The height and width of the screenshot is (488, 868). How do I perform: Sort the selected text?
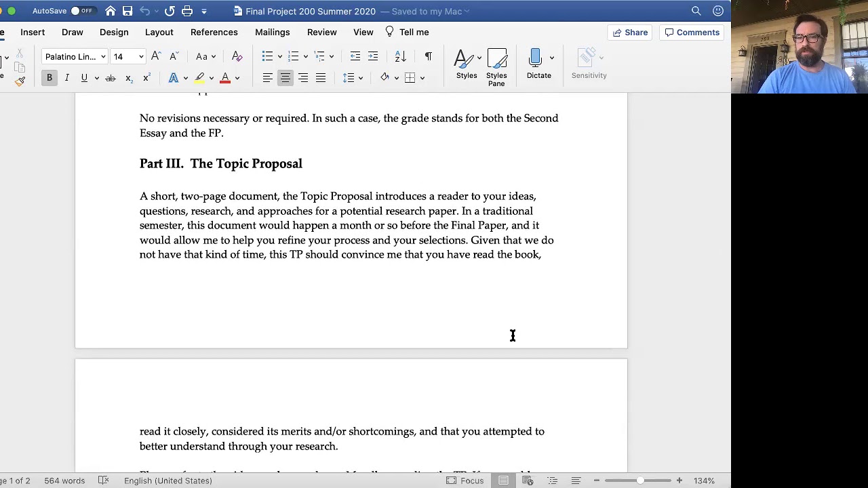pos(400,56)
